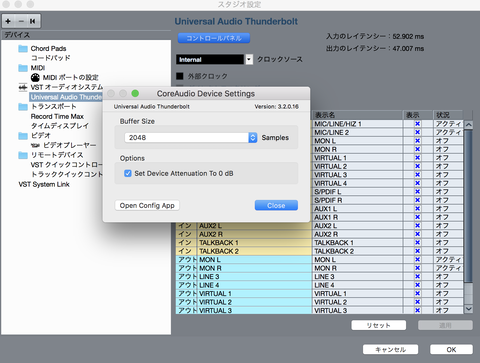Viewport: 480px width, 363px height.
Task: Select コードパッド entry in device list
Action: (x=51, y=58)
